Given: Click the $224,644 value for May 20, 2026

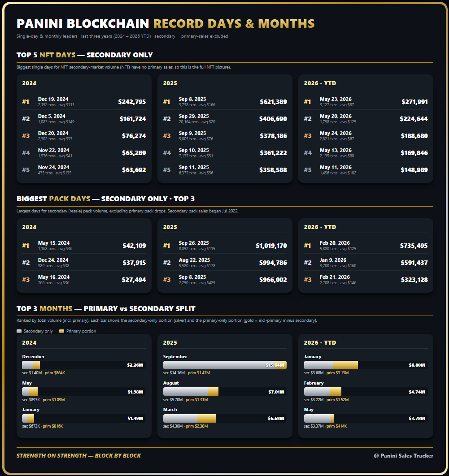Looking at the screenshot, I should (x=414, y=119).
